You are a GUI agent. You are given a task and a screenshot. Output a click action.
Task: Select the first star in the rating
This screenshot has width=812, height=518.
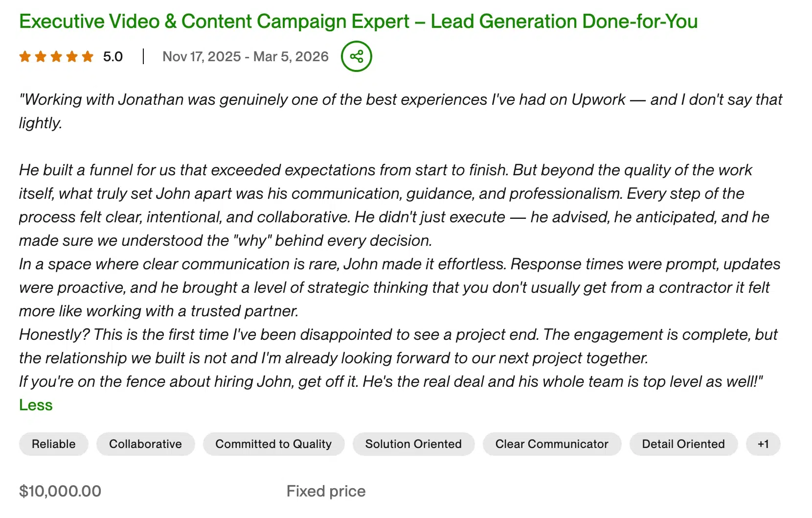[24, 56]
